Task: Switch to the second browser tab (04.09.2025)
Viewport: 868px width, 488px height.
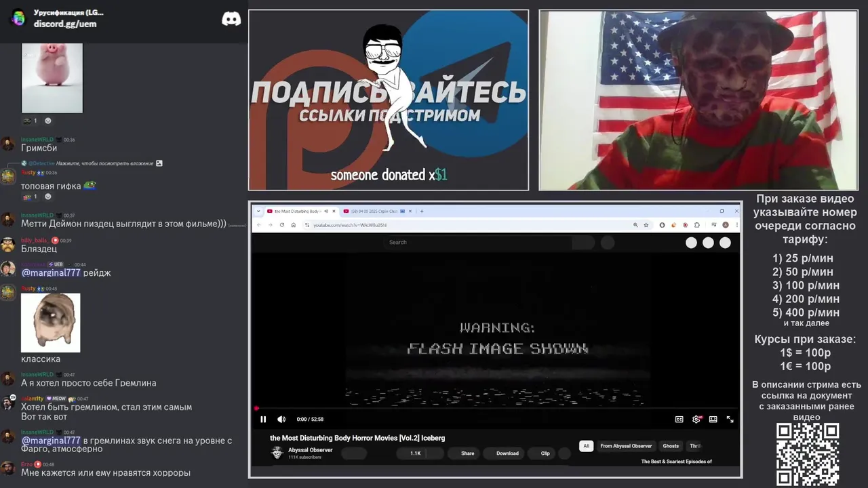Action: pos(376,211)
